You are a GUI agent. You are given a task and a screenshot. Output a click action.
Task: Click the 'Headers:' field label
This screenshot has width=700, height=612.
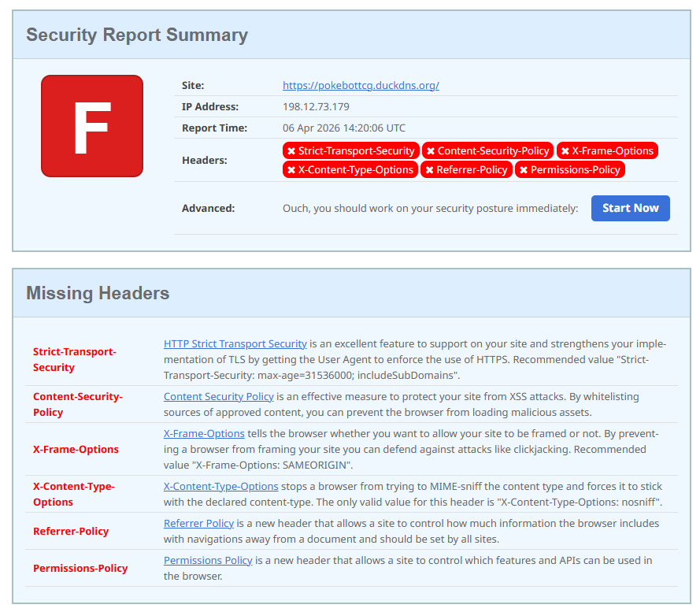(205, 161)
